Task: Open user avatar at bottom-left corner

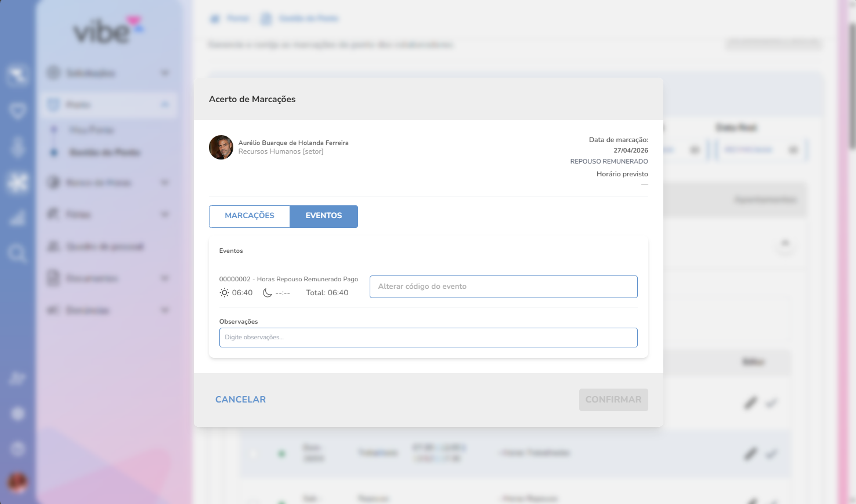Action: [17, 482]
